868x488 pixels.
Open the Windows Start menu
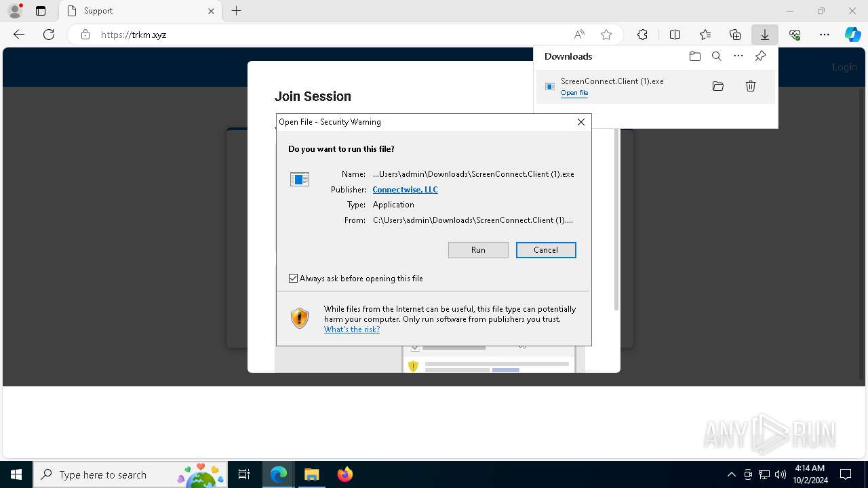click(16, 474)
